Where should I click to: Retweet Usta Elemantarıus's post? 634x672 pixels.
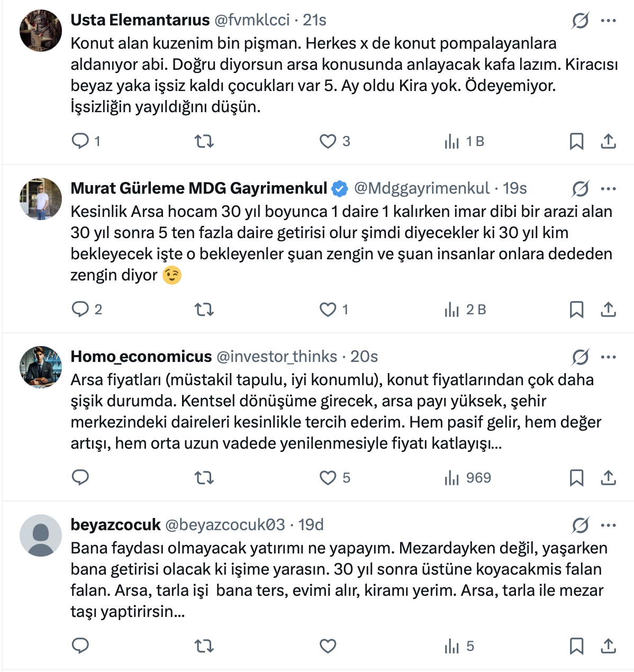tap(204, 141)
